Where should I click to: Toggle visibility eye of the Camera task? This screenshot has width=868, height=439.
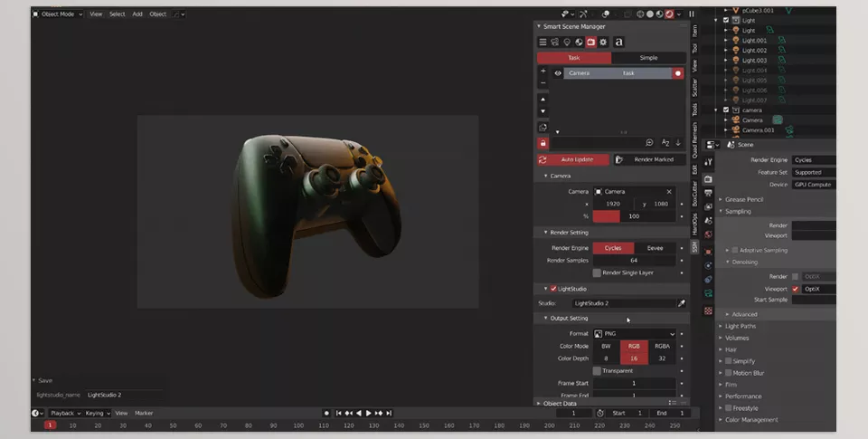click(558, 73)
